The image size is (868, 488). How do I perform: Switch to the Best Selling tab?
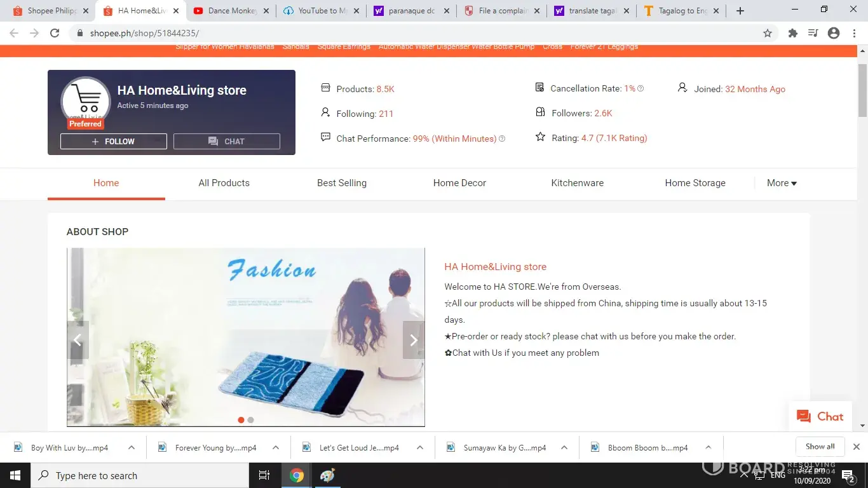[x=341, y=183]
